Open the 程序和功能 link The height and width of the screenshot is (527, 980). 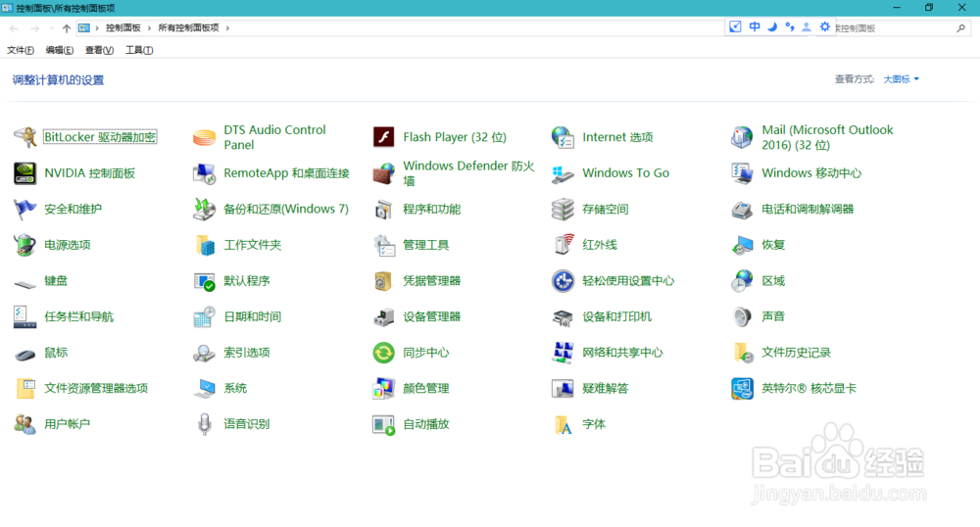pyautogui.click(x=432, y=210)
